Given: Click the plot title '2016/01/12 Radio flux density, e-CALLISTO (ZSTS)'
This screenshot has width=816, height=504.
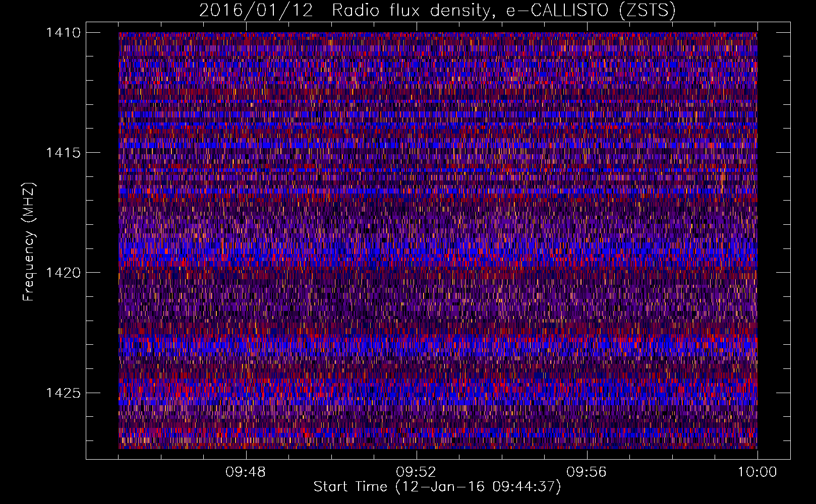Looking at the screenshot, I should 437,11.
